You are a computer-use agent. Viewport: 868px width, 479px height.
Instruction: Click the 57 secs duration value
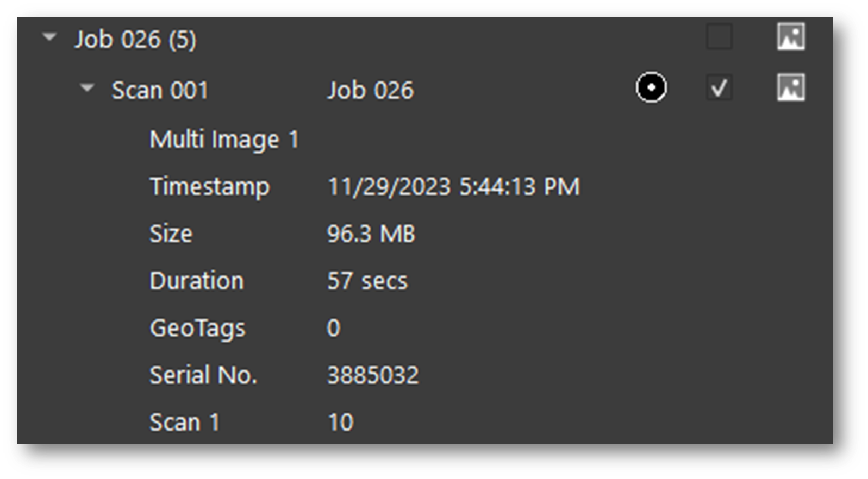point(367,281)
